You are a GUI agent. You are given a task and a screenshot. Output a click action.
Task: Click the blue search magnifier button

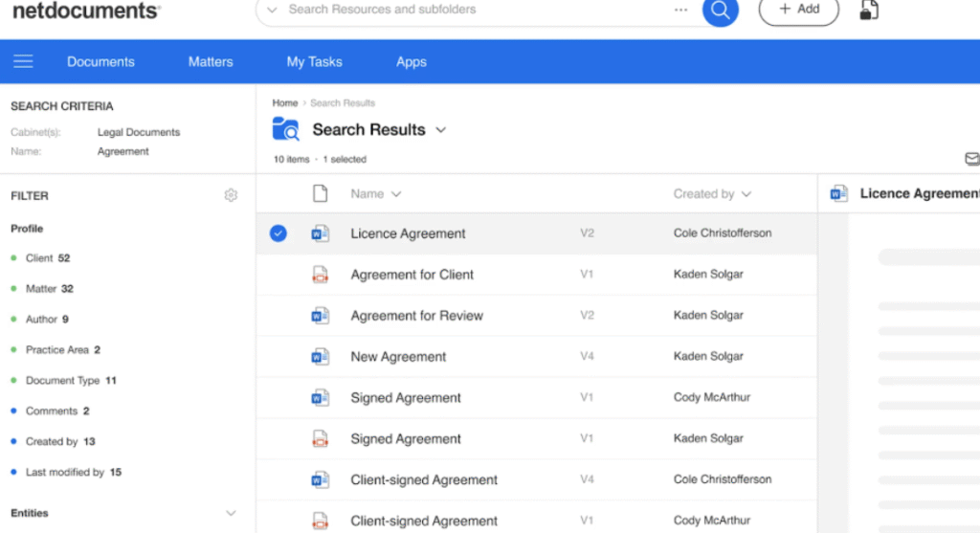point(720,11)
